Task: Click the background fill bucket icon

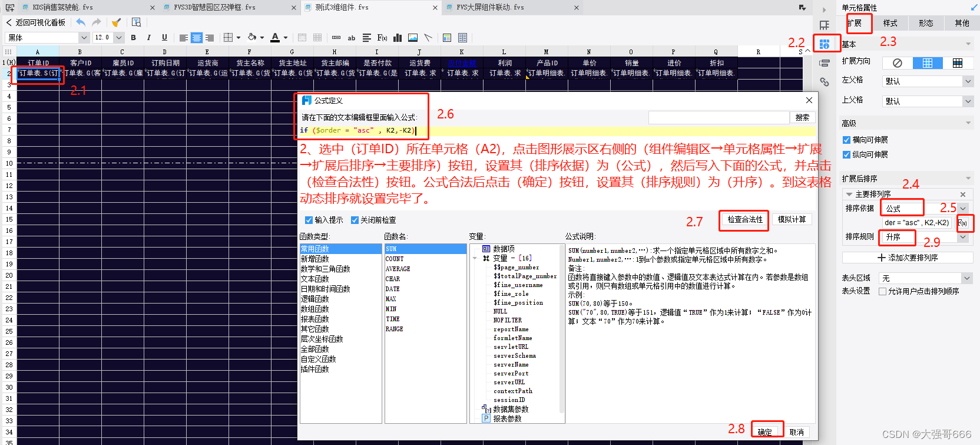Action: click(x=252, y=38)
